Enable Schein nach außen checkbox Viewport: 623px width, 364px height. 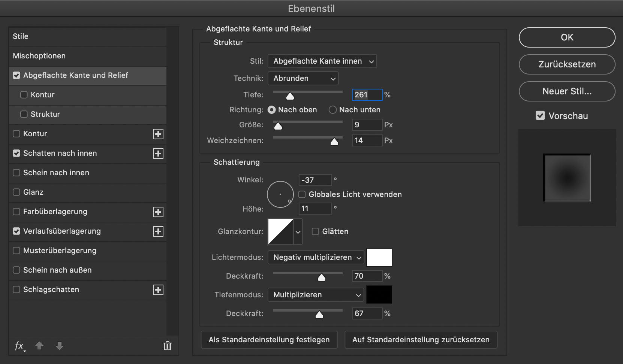pyautogui.click(x=16, y=270)
